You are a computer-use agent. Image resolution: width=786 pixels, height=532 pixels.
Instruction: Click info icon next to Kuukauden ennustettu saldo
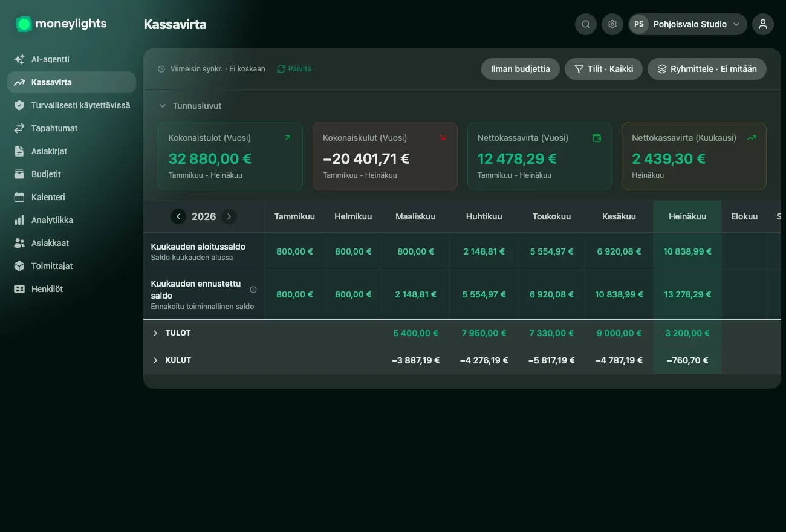pyautogui.click(x=253, y=290)
